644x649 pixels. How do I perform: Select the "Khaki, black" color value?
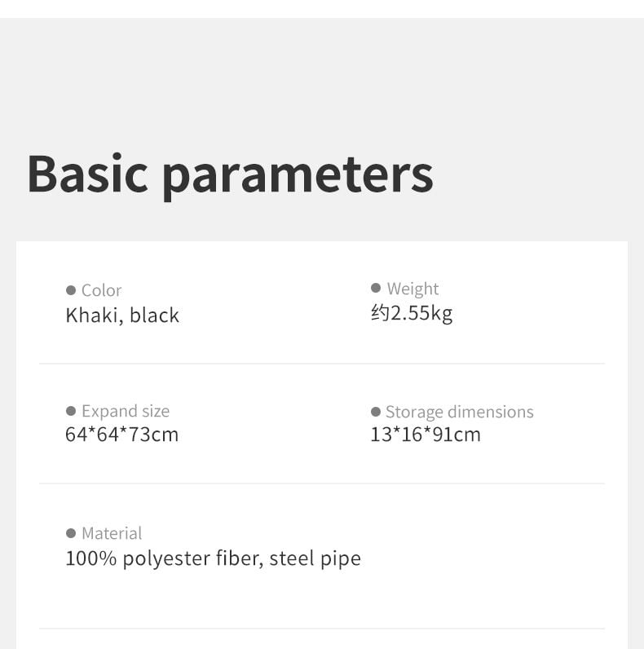click(122, 316)
